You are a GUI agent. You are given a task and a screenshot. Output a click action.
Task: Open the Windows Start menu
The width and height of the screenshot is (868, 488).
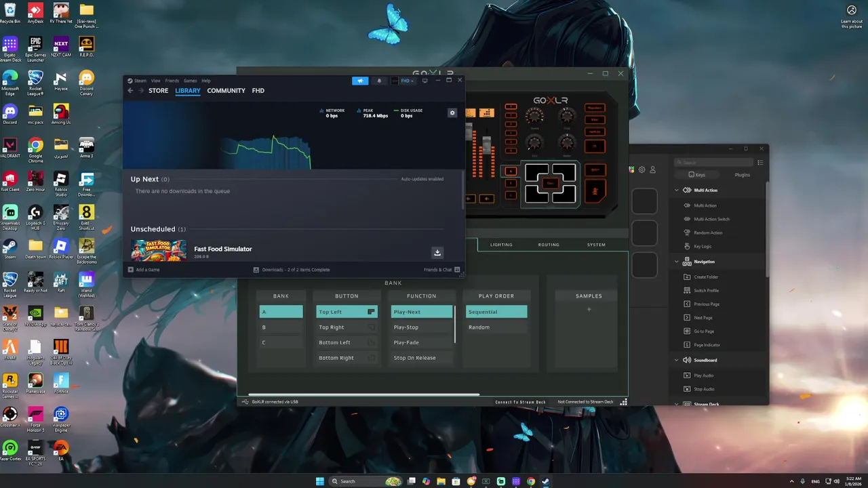[x=320, y=481]
